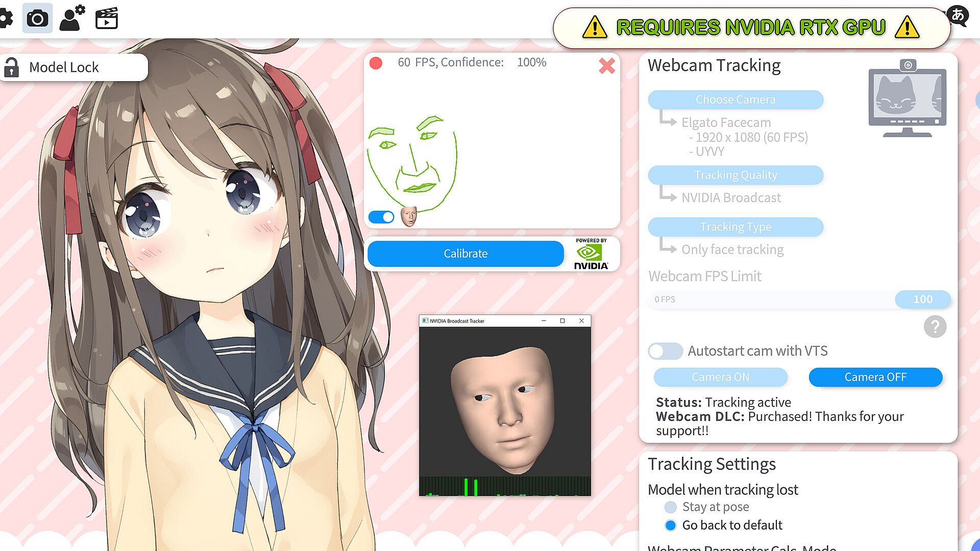Open the Tracking Type selector
Viewport: 980px width, 551px height.
point(735,227)
